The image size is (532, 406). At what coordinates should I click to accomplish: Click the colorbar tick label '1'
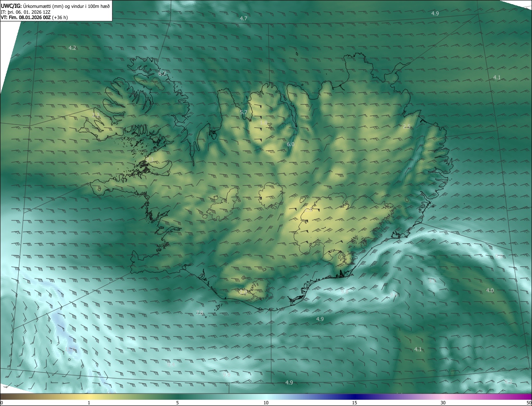89,403
